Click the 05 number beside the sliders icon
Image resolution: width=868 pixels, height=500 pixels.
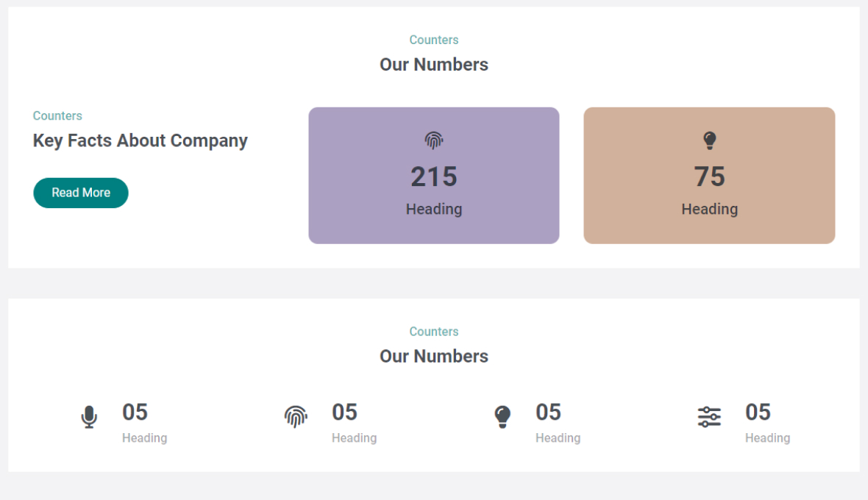pos(758,413)
